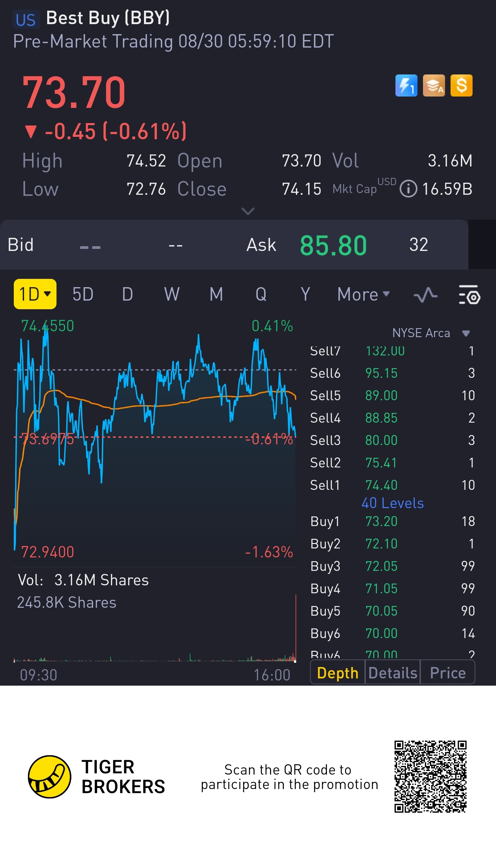Viewport: 496px width, 868px height.
Task: Tap the High value 74.52
Action: 146,161
